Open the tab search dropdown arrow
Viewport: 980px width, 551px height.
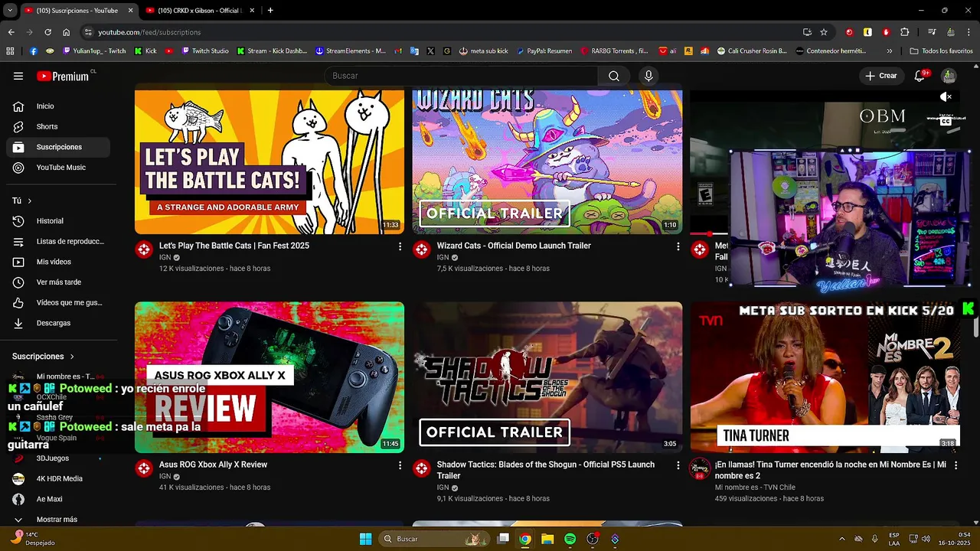[9, 11]
